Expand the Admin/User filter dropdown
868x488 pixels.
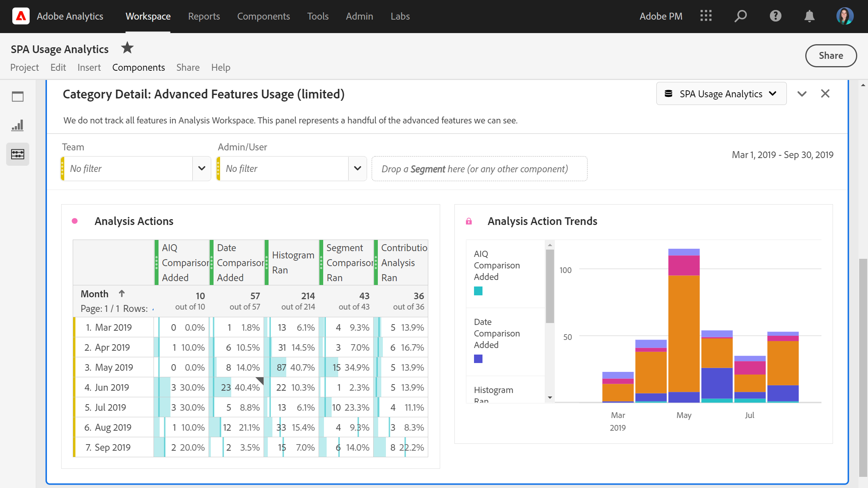[357, 168]
